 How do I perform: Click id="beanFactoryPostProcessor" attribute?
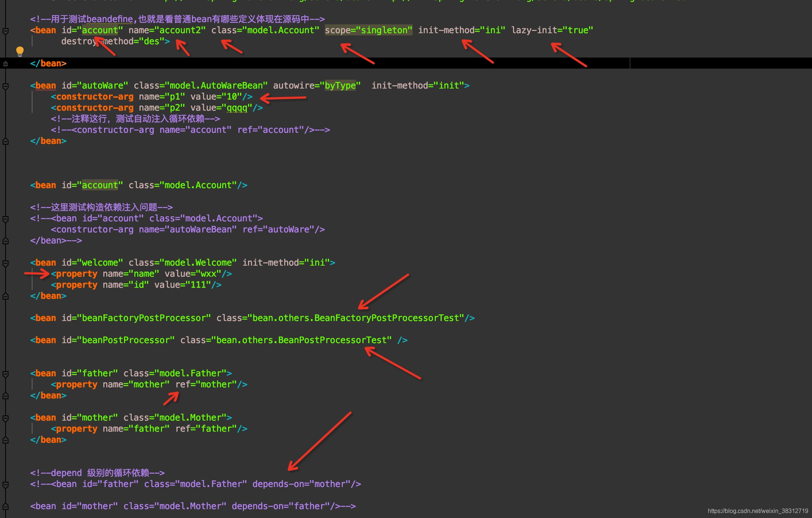pyautogui.click(x=136, y=318)
